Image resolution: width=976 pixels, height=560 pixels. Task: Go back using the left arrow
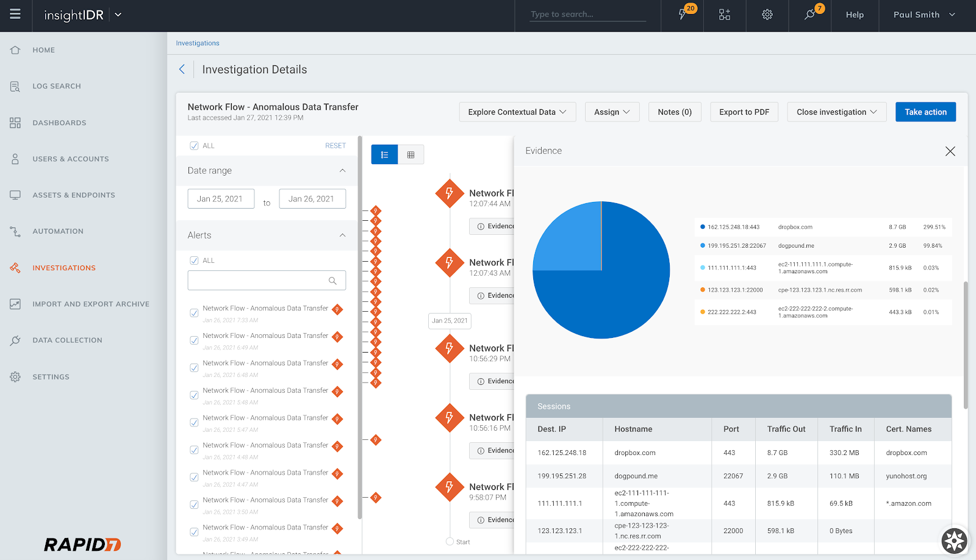(182, 70)
